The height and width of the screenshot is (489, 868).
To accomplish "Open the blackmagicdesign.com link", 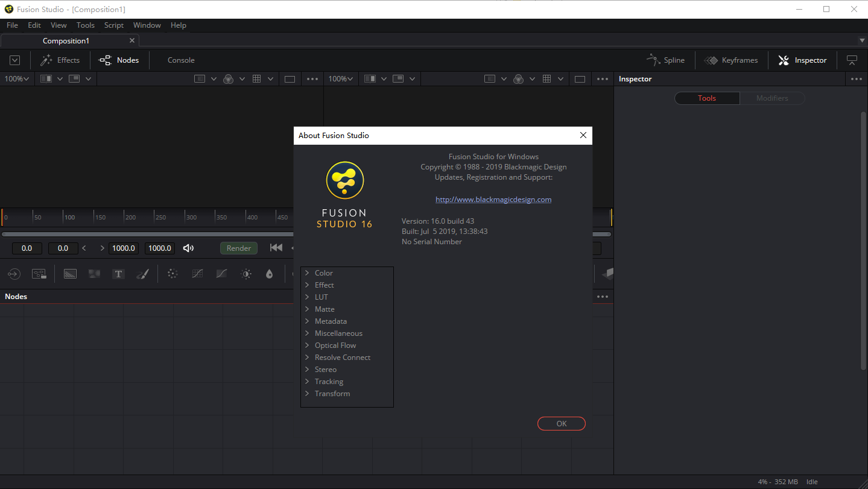I will tap(493, 200).
